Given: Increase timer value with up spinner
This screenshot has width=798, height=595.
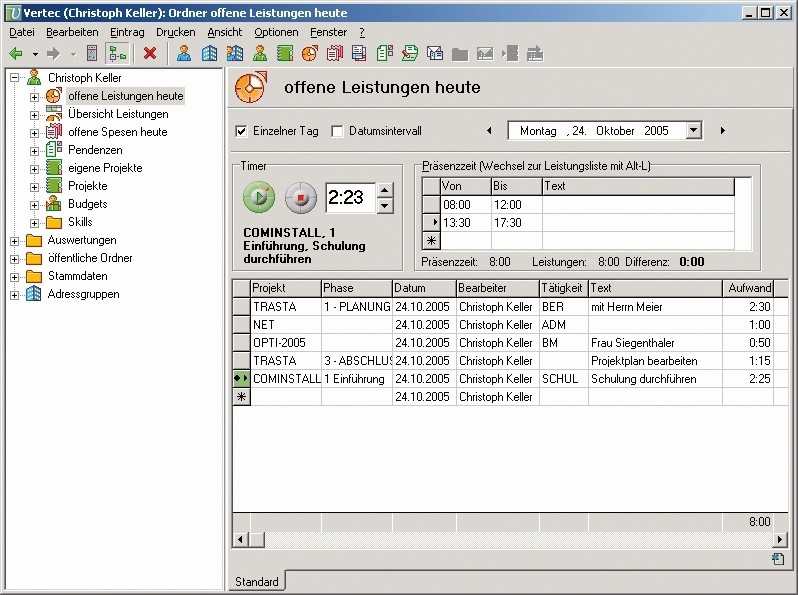Looking at the screenshot, I should click(385, 190).
